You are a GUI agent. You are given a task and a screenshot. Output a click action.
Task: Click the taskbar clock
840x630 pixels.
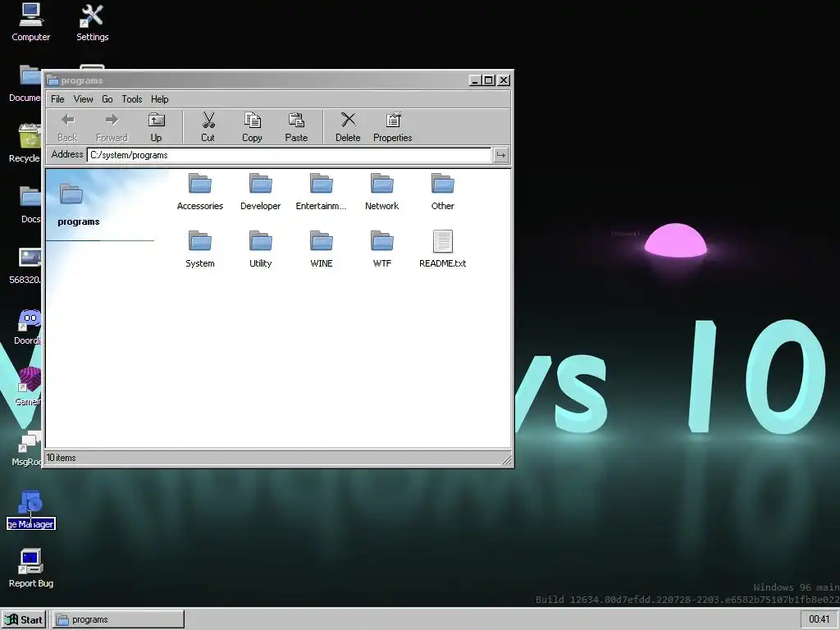click(819, 619)
